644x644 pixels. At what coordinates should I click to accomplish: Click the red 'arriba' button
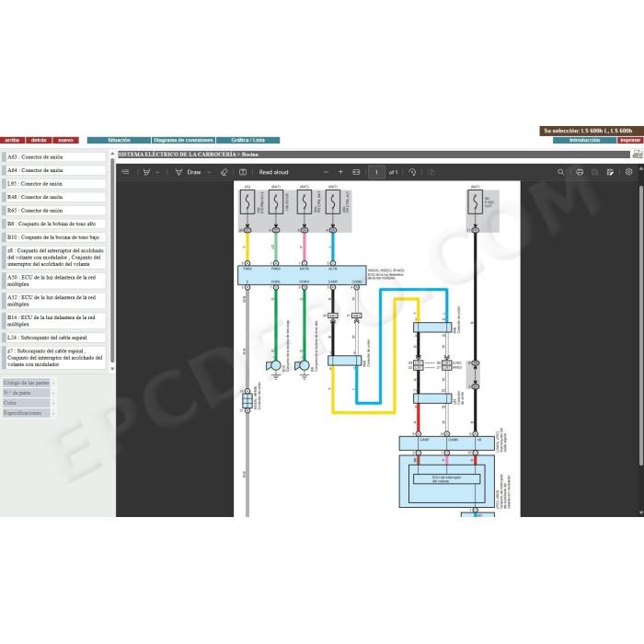(12, 140)
